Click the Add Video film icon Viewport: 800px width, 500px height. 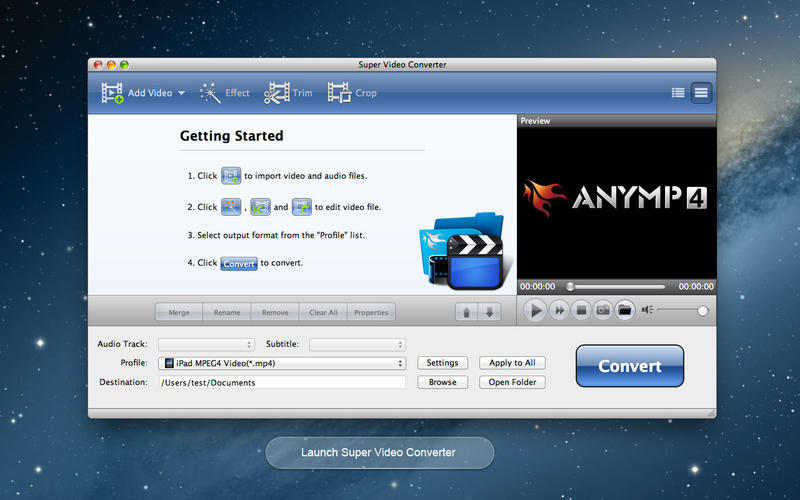click(x=112, y=93)
